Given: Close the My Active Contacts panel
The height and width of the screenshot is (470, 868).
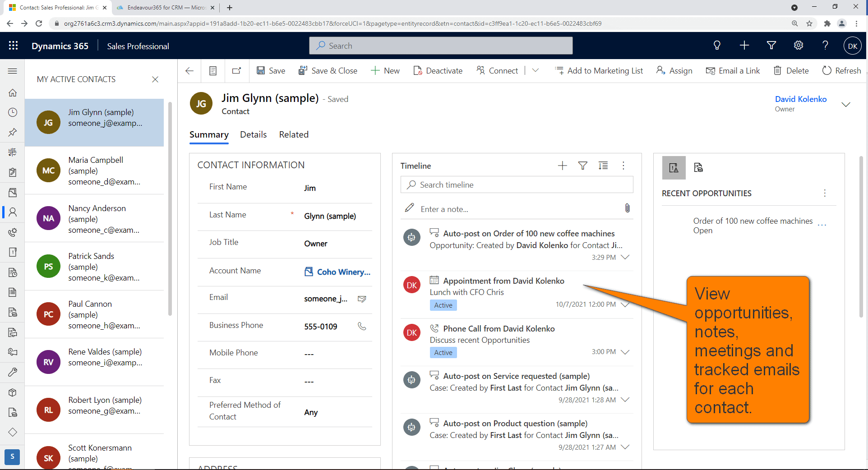Looking at the screenshot, I should (x=155, y=79).
